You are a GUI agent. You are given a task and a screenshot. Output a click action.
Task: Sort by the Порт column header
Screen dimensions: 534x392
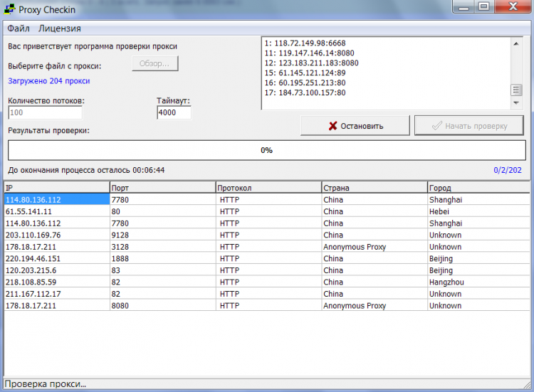tap(162, 188)
